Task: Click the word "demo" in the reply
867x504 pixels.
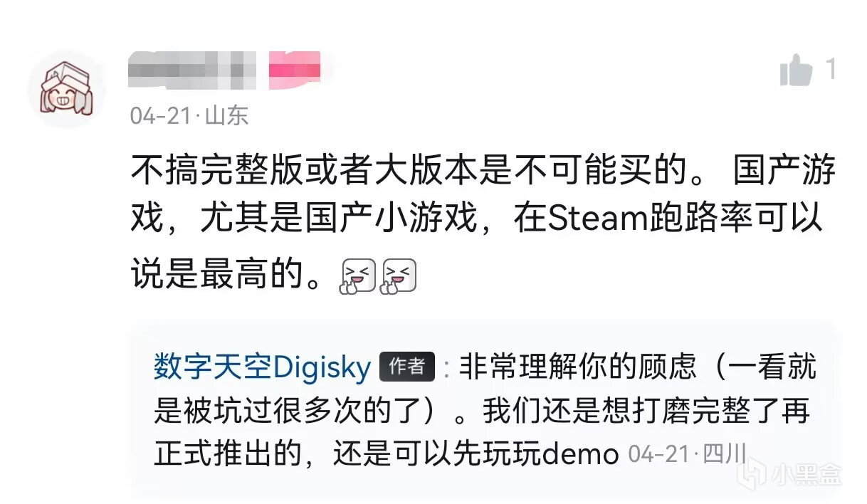Action: [580, 454]
